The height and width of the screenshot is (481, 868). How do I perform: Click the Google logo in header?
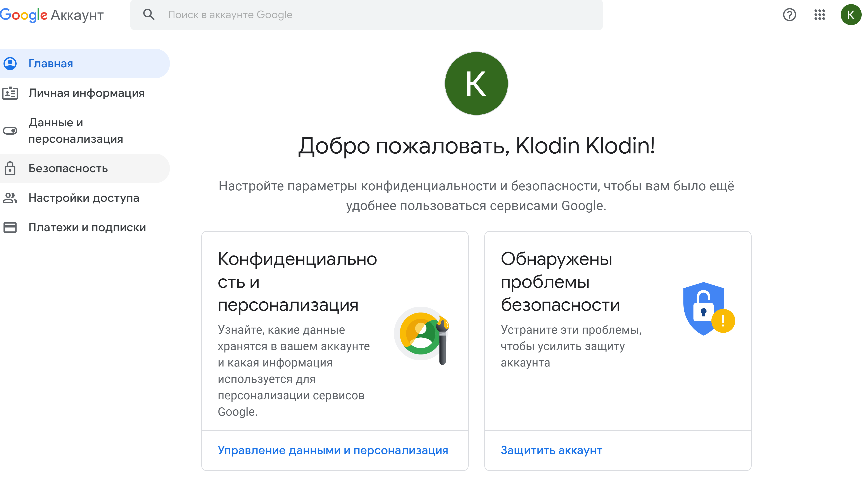24,15
